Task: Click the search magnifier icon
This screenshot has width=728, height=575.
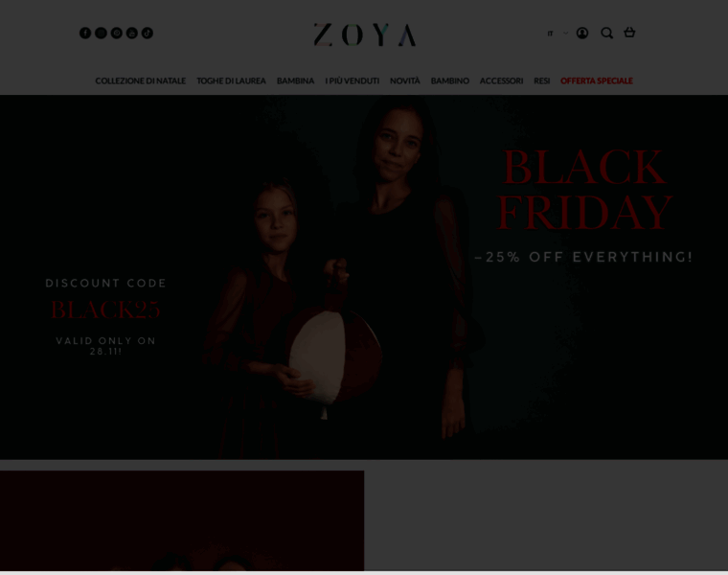Action: (x=606, y=33)
